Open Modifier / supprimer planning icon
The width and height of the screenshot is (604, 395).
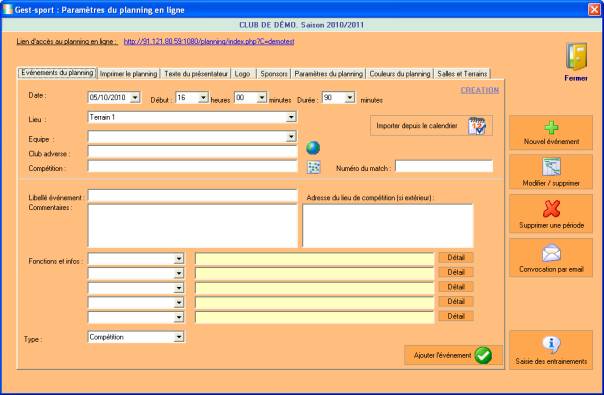tap(551, 167)
